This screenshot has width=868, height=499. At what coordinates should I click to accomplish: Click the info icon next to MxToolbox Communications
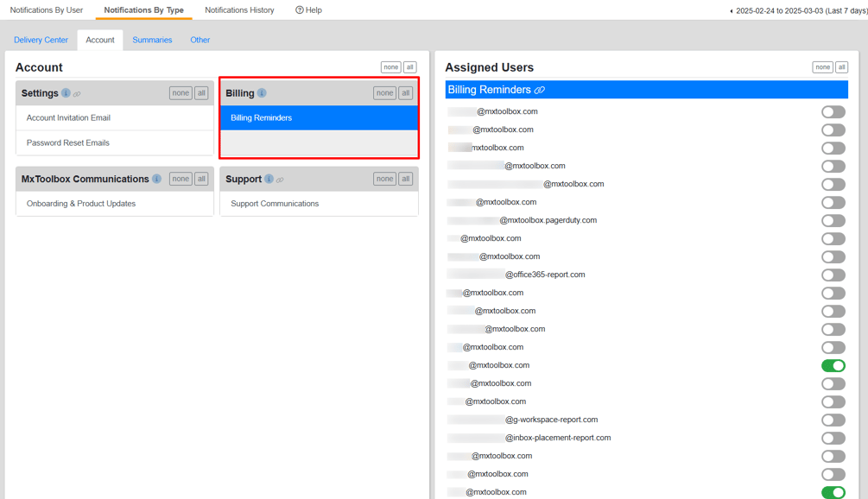(156, 179)
